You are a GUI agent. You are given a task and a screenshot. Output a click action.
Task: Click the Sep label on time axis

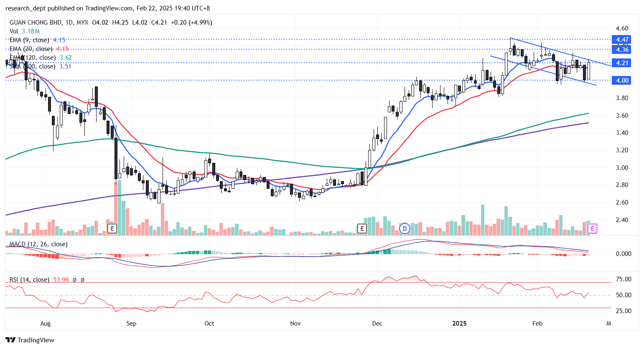point(131,324)
